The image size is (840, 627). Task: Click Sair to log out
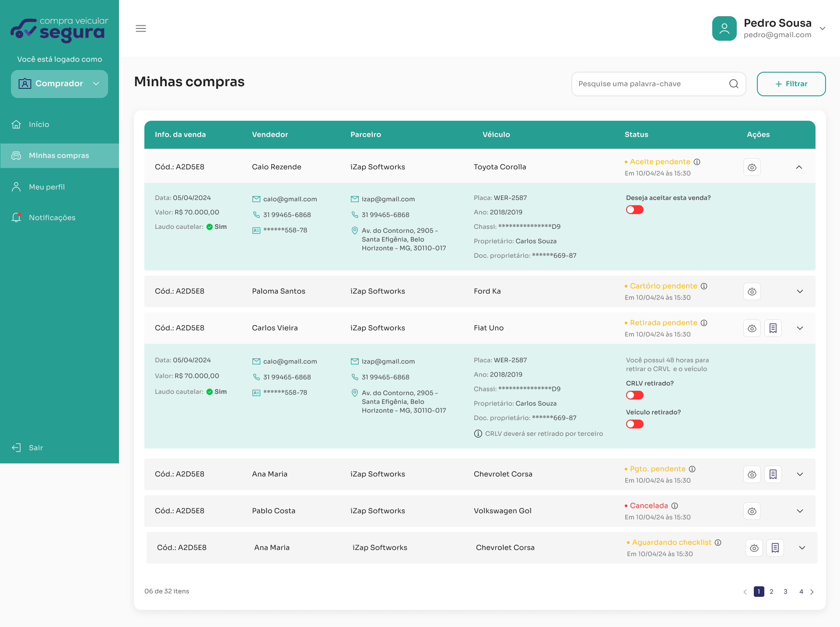click(35, 448)
